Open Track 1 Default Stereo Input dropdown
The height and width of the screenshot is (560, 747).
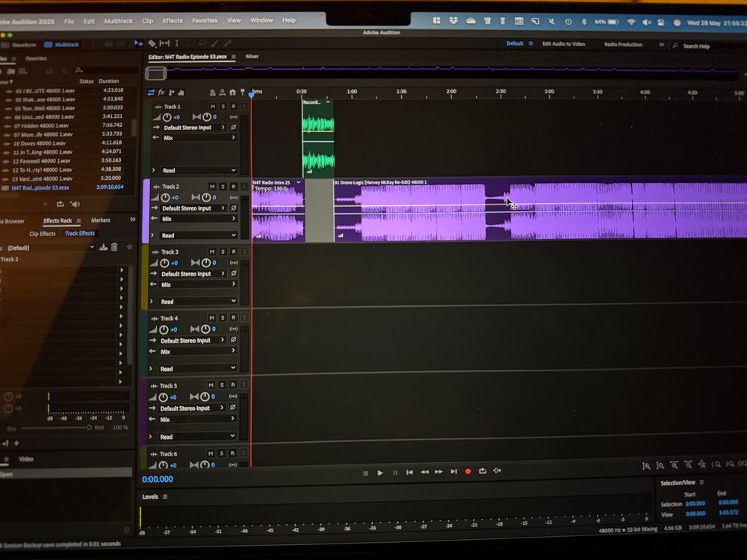[x=194, y=128]
